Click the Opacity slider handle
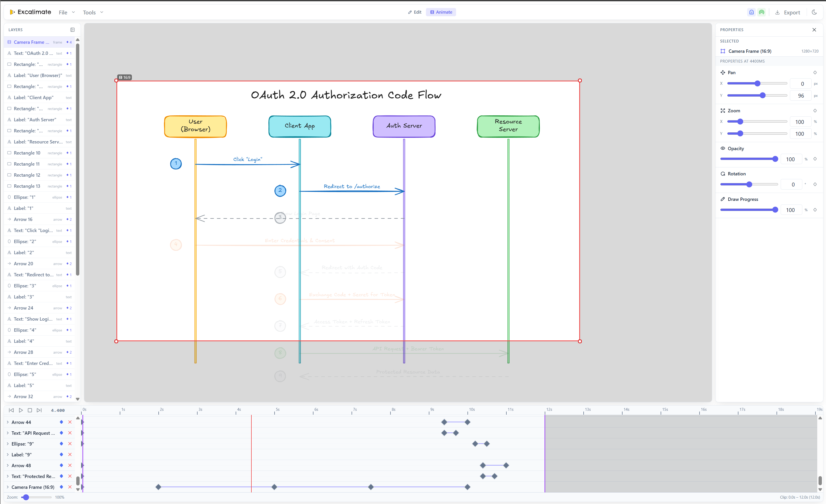The width and height of the screenshot is (826, 504). tap(775, 159)
